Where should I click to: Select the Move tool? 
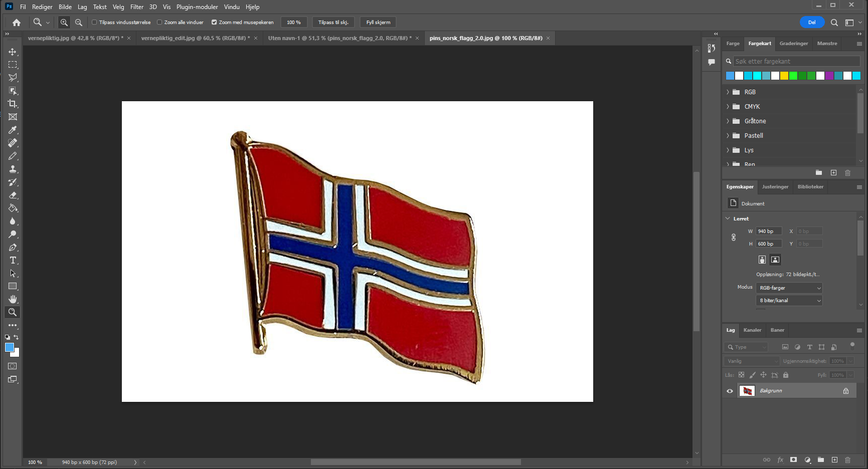coord(13,52)
